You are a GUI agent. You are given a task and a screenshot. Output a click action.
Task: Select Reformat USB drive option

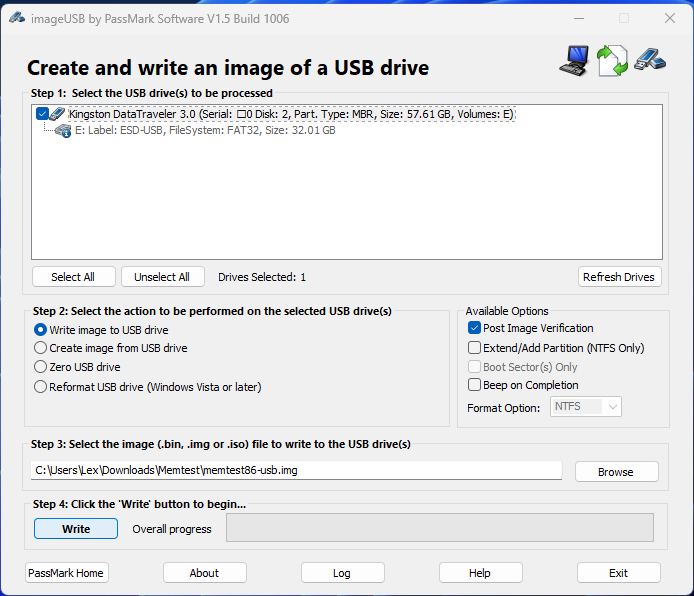[x=40, y=387]
